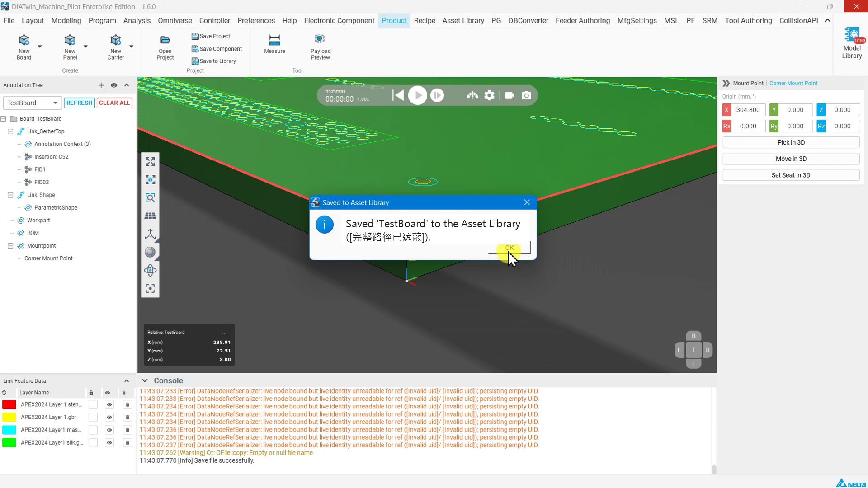Switch to the Asset Library tab
Image resolution: width=868 pixels, height=488 pixels.
click(x=463, y=21)
